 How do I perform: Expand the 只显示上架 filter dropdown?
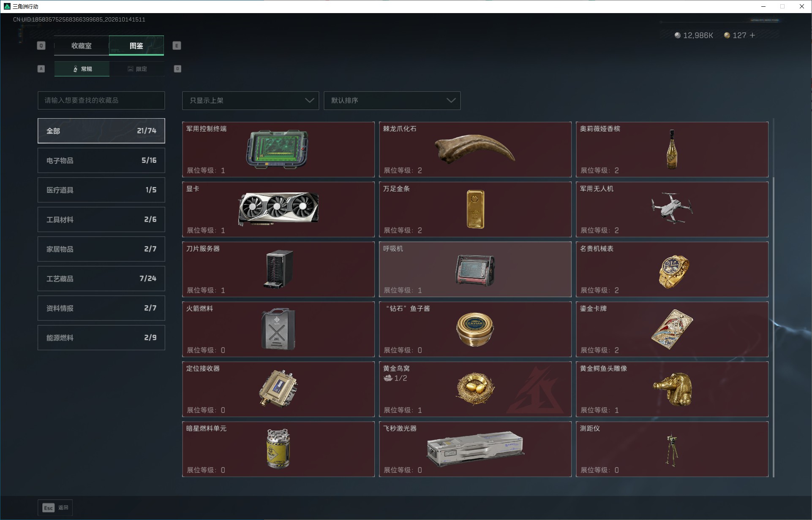251,100
